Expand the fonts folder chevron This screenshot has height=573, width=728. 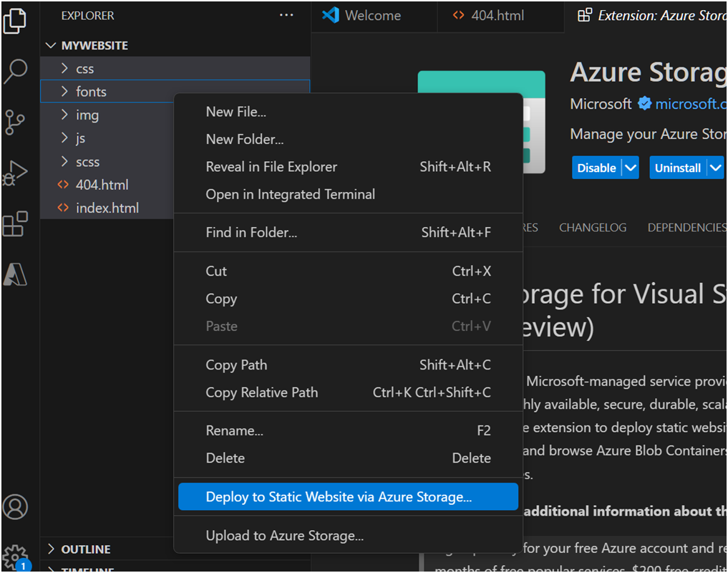(64, 92)
